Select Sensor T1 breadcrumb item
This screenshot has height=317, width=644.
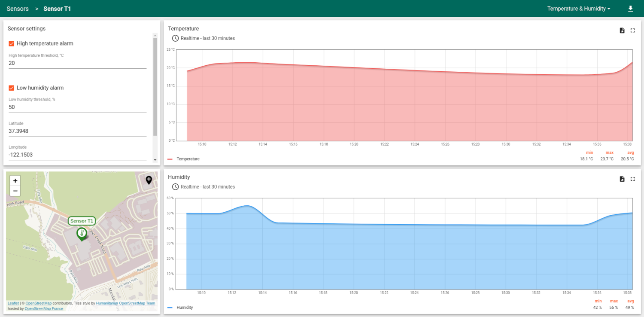[x=57, y=9]
